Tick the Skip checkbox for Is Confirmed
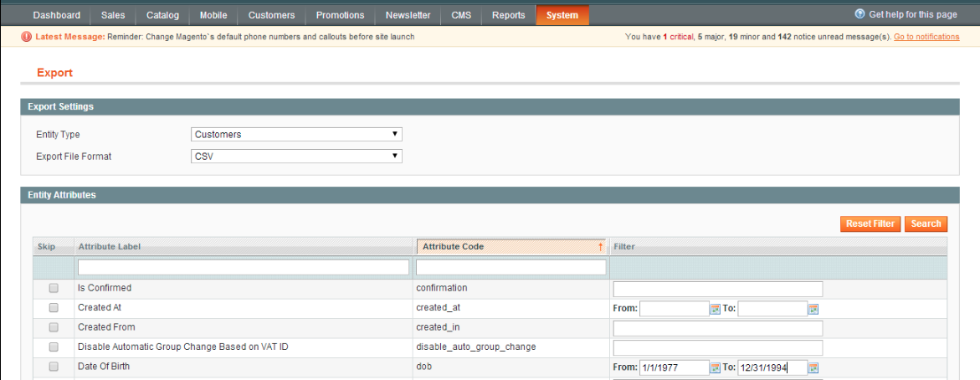This screenshot has height=380, width=980. point(54,288)
